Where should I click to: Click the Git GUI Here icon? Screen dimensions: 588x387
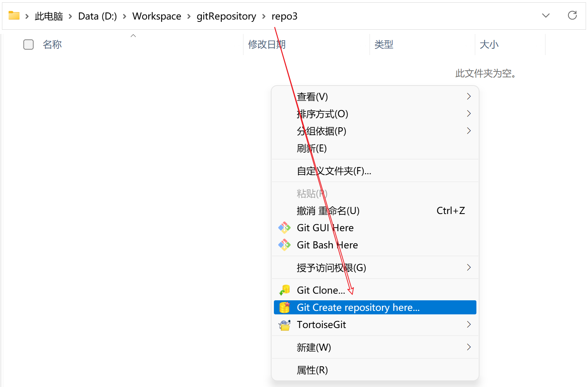coord(284,228)
